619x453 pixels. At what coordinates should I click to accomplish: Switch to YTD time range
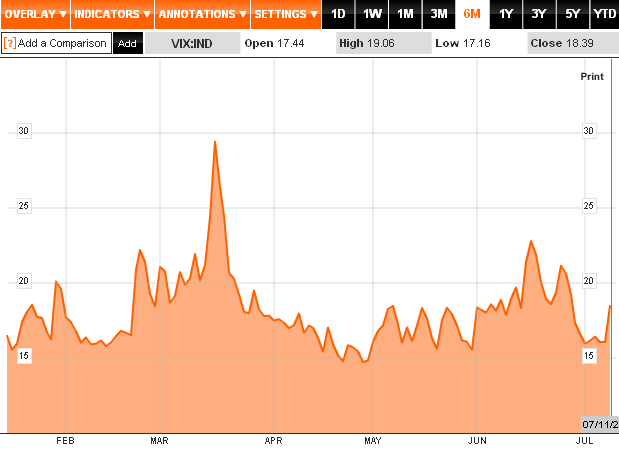[604, 14]
